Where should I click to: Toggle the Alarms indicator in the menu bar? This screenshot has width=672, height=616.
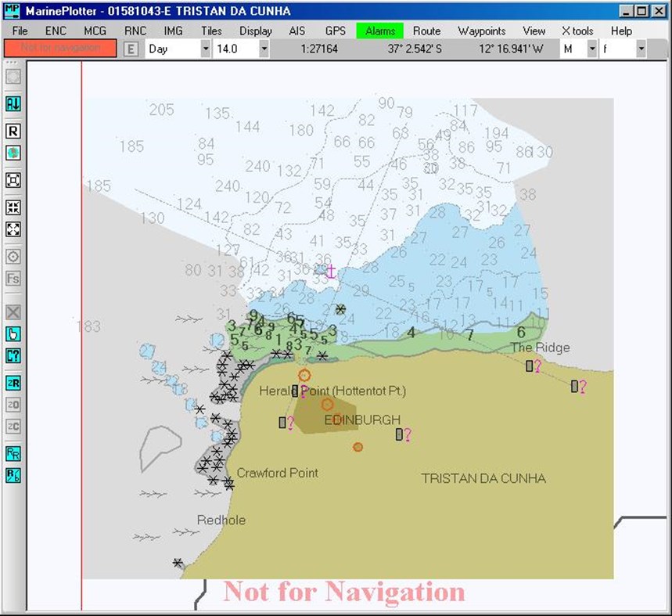pos(379,31)
